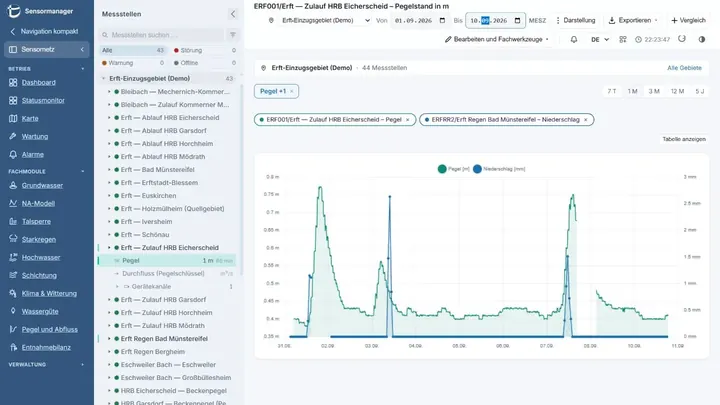Filter stations by Offline status
Viewport: 720px width, 405px height.
pyautogui.click(x=205, y=63)
